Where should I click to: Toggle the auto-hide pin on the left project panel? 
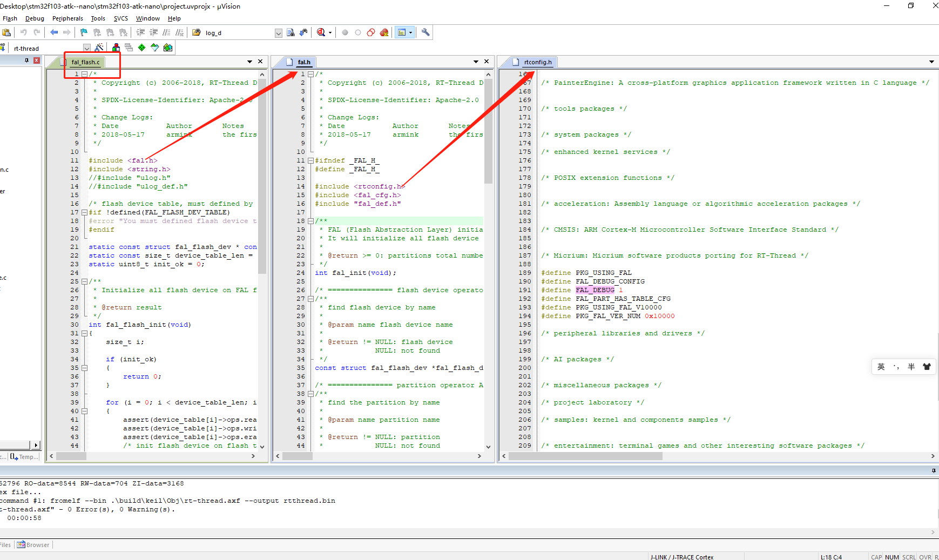tap(26, 60)
